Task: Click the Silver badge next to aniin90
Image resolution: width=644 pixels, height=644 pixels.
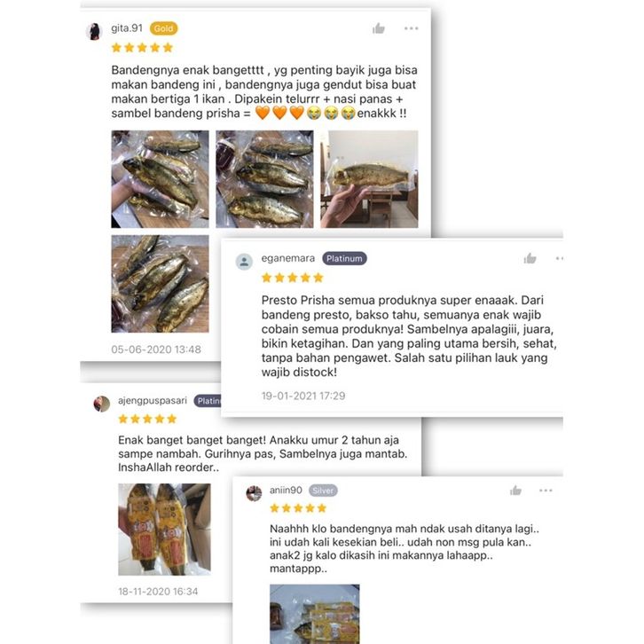Action: click(323, 491)
